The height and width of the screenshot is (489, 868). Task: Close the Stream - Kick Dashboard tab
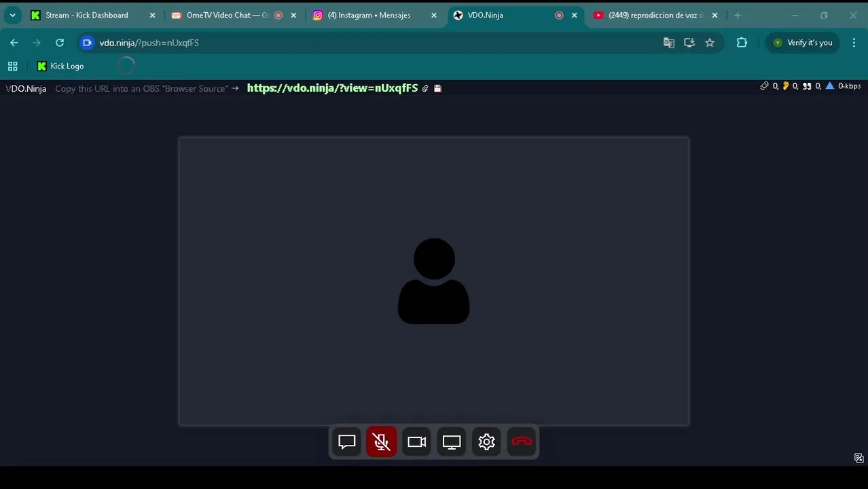point(152,15)
